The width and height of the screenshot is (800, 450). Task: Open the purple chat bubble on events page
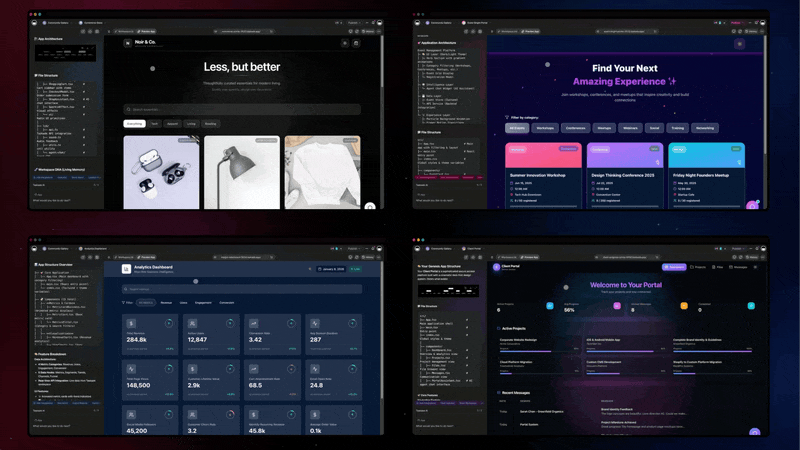coord(752,206)
